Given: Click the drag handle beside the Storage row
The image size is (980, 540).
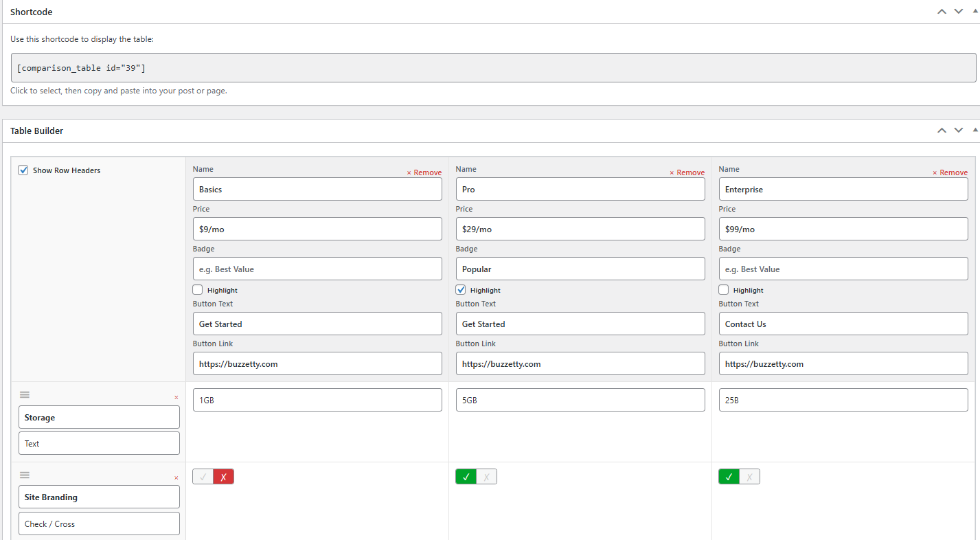Looking at the screenshot, I should pos(25,394).
